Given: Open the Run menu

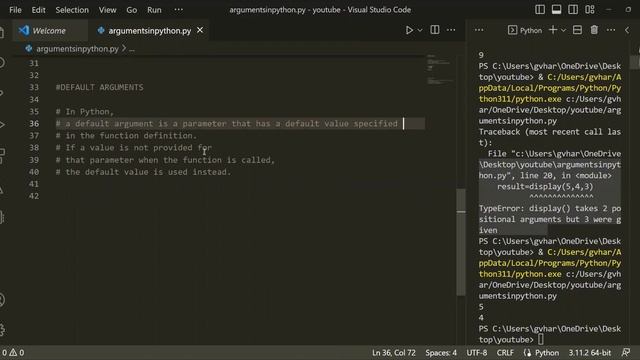Looking at the screenshot, I should click(154, 10).
